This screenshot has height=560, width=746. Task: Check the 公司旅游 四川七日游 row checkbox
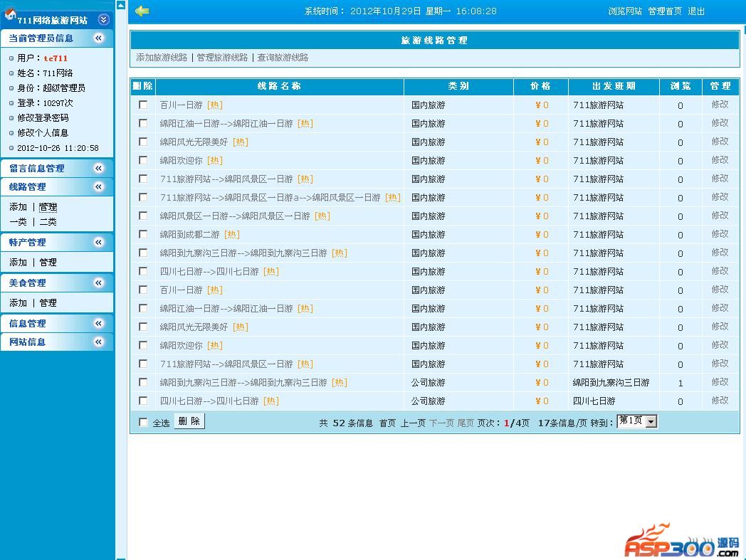tap(143, 401)
